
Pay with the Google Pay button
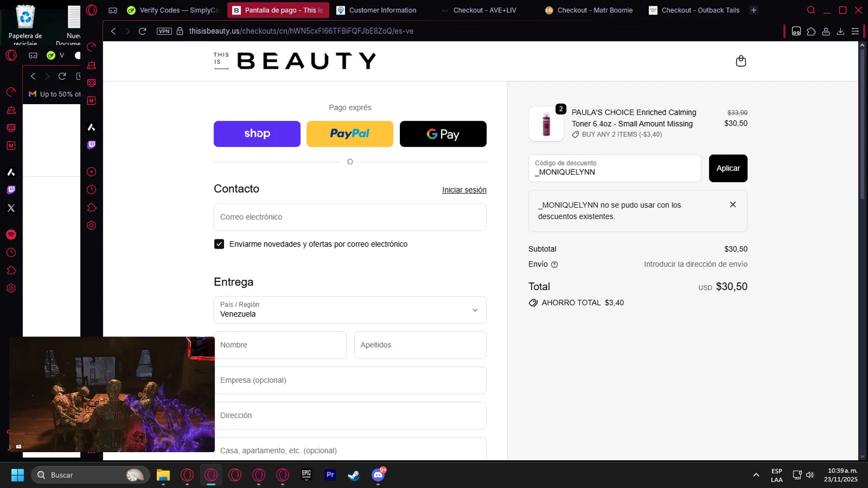[443, 134]
